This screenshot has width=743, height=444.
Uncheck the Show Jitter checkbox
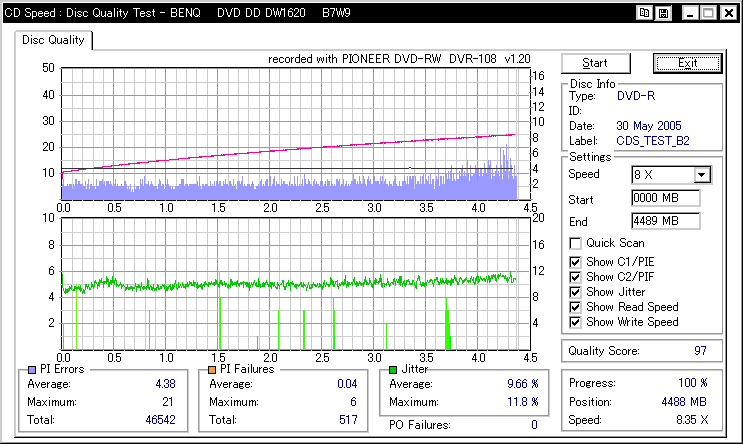(x=575, y=292)
